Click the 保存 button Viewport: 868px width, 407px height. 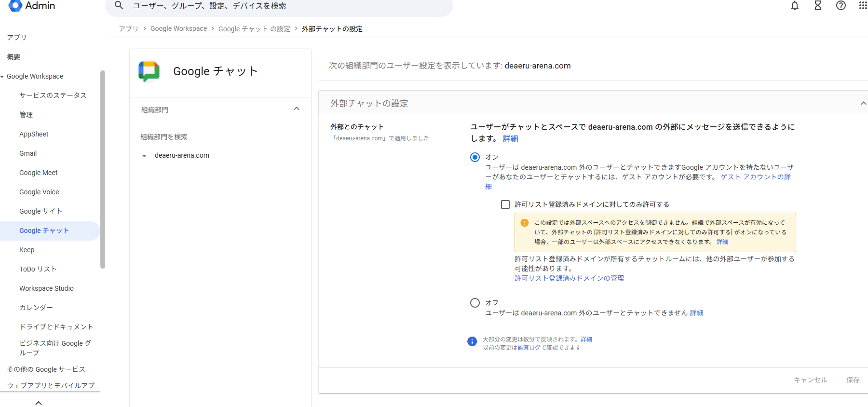pos(853,380)
